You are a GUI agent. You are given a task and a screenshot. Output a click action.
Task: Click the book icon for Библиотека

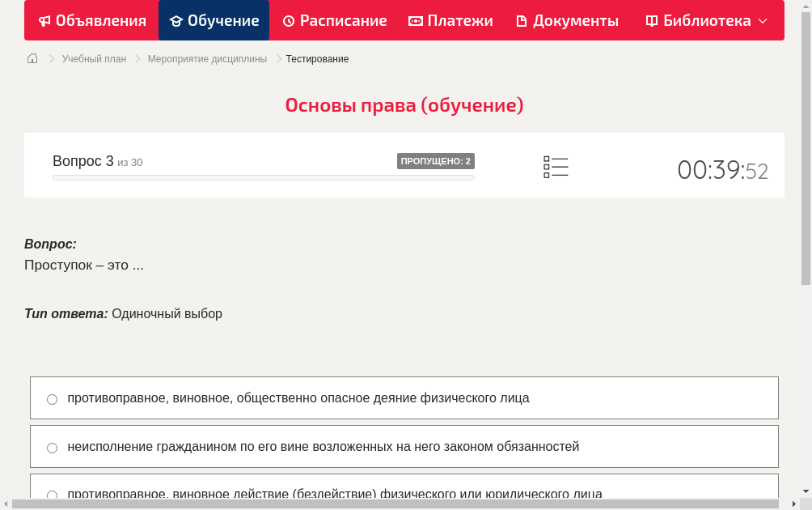[x=652, y=20]
